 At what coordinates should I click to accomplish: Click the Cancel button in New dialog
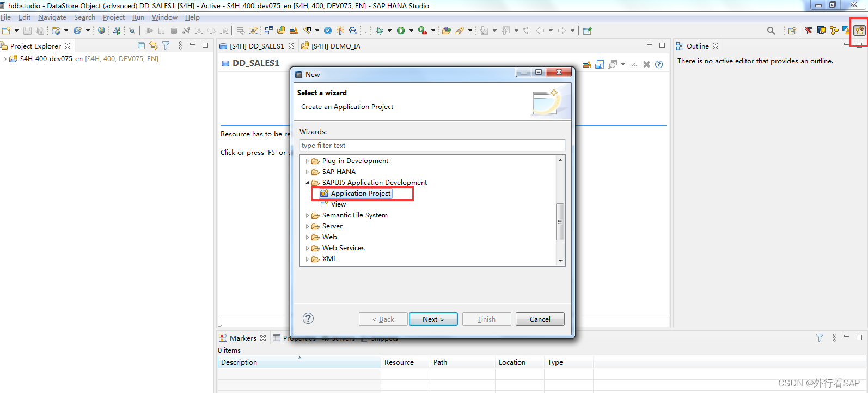click(540, 319)
